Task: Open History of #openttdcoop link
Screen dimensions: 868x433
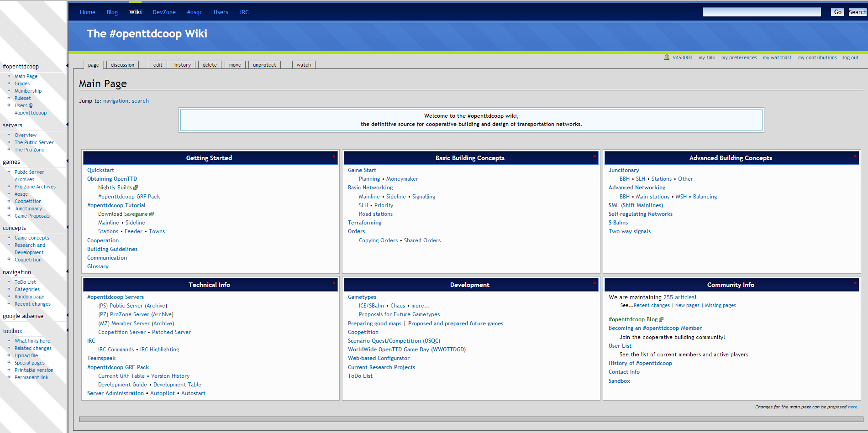Action: pyautogui.click(x=641, y=363)
